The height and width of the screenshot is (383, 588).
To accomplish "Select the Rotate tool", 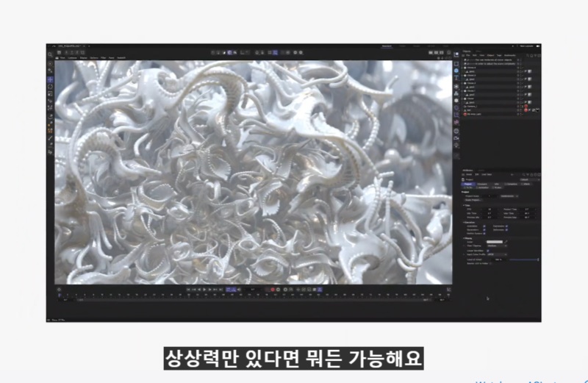I will pos(50,87).
